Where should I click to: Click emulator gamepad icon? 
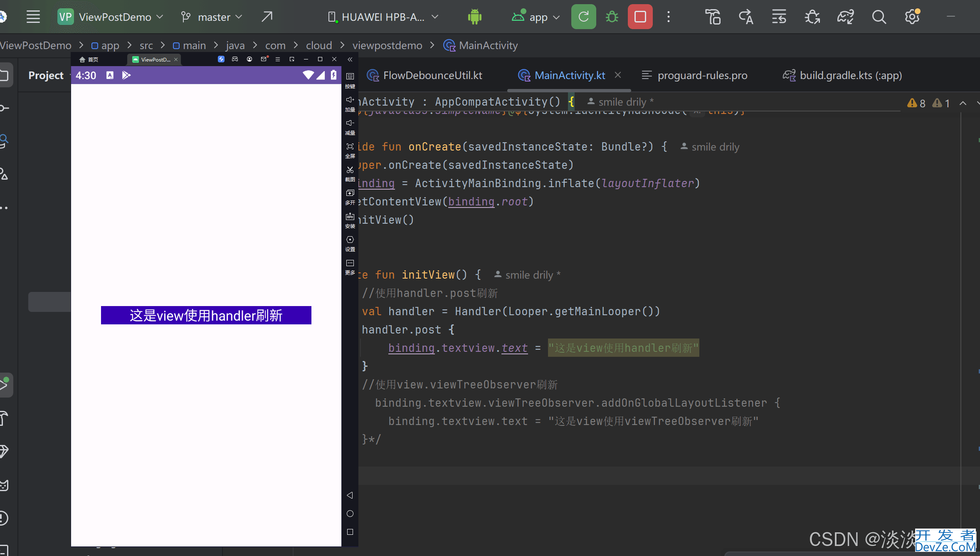click(x=235, y=59)
